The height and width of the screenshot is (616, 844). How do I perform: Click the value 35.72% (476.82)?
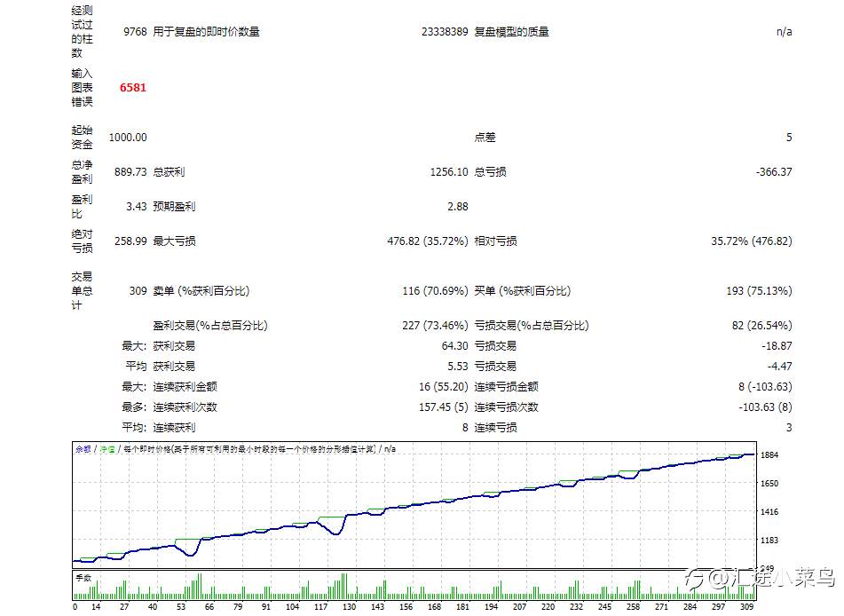tap(752, 241)
